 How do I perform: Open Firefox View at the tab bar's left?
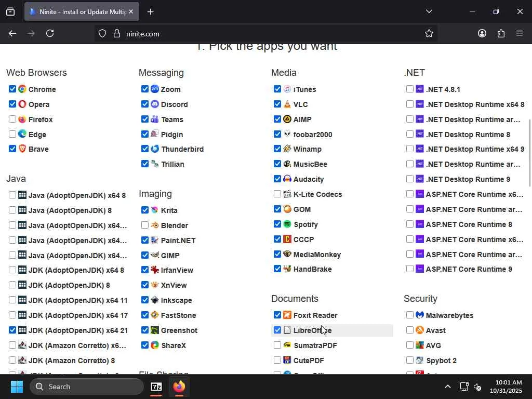(10, 12)
